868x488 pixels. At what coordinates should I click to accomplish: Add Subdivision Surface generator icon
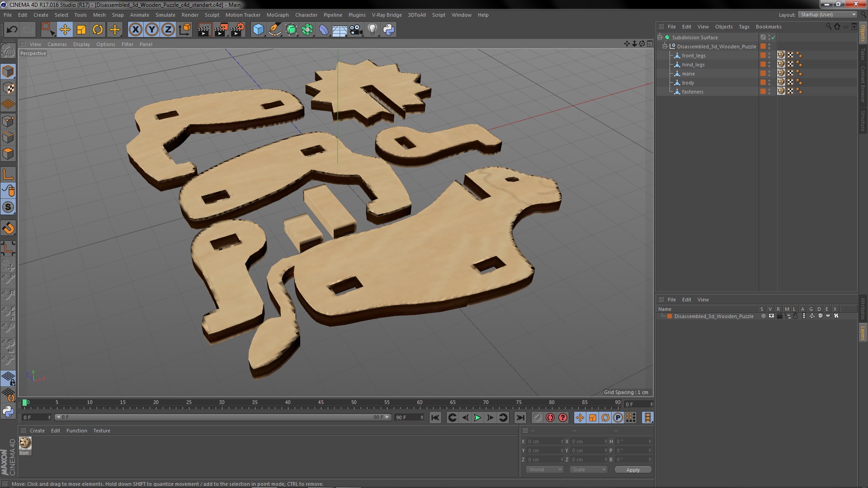(x=291, y=30)
